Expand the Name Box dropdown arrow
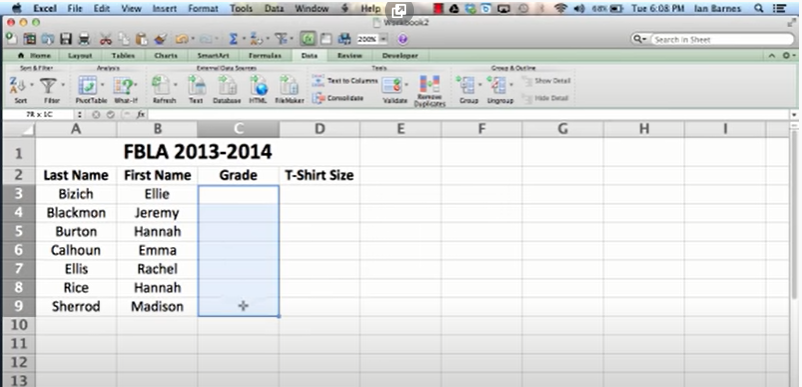802x387 pixels. click(80, 115)
